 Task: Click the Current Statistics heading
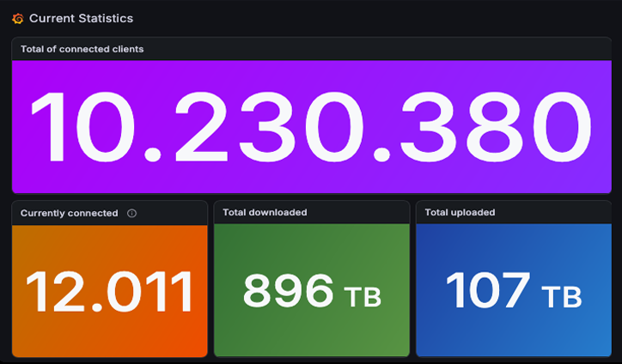(x=82, y=18)
